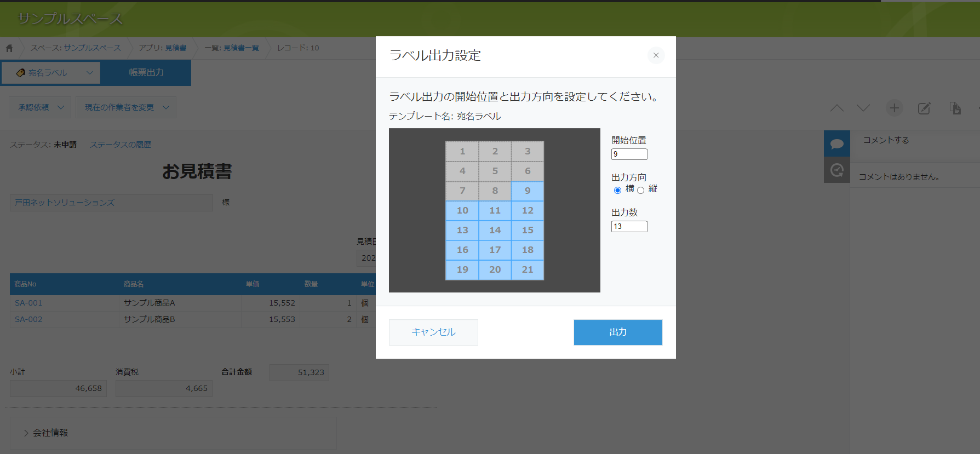Click SA-002 product number cell
Screen dimensions: 980x454
pos(65,319)
